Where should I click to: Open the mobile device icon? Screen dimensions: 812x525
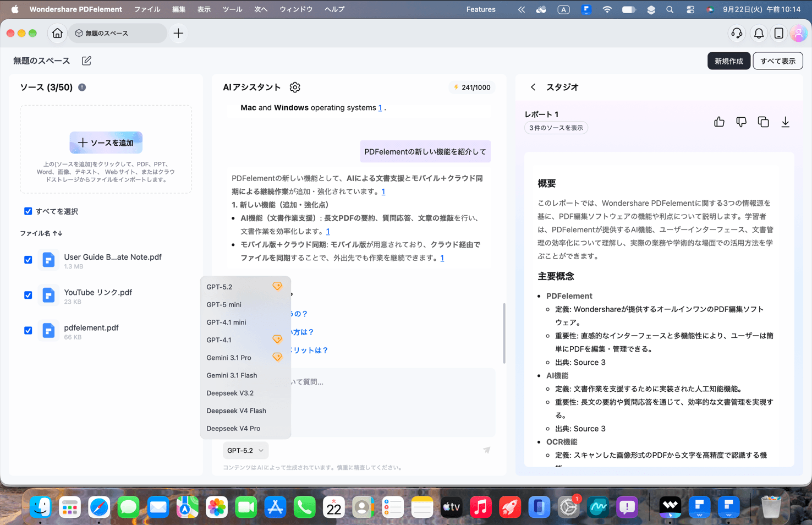(x=778, y=34)
